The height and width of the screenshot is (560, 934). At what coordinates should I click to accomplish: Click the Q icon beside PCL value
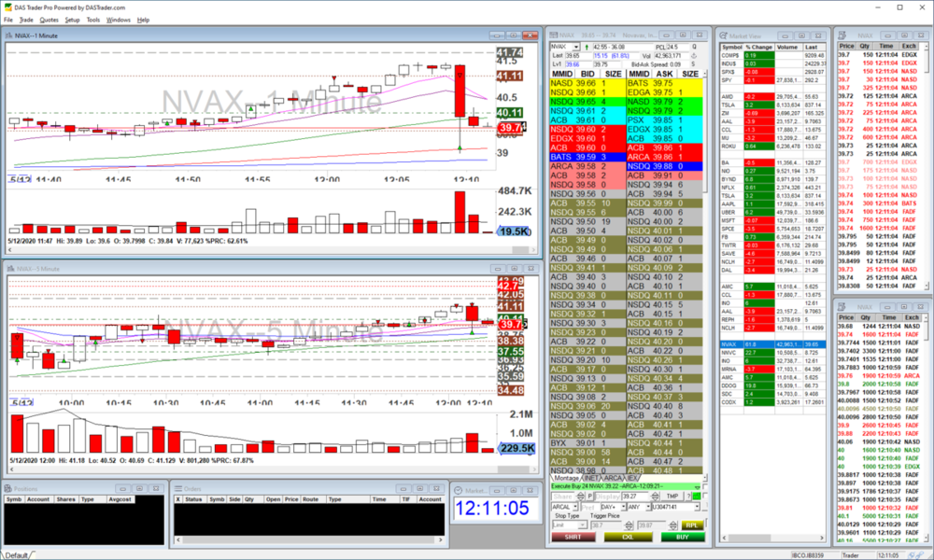click(694, 47)
